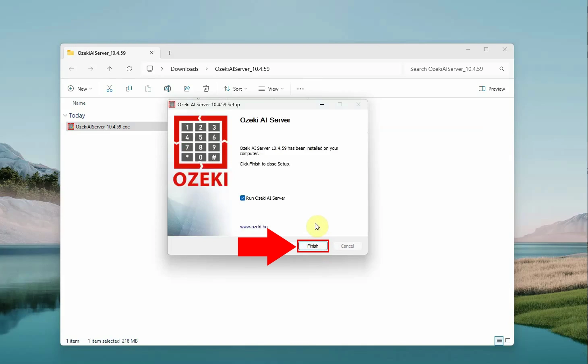The image size is (588, 364).
Task: Click the '1 item' status bar text
Action: point(73,341)
